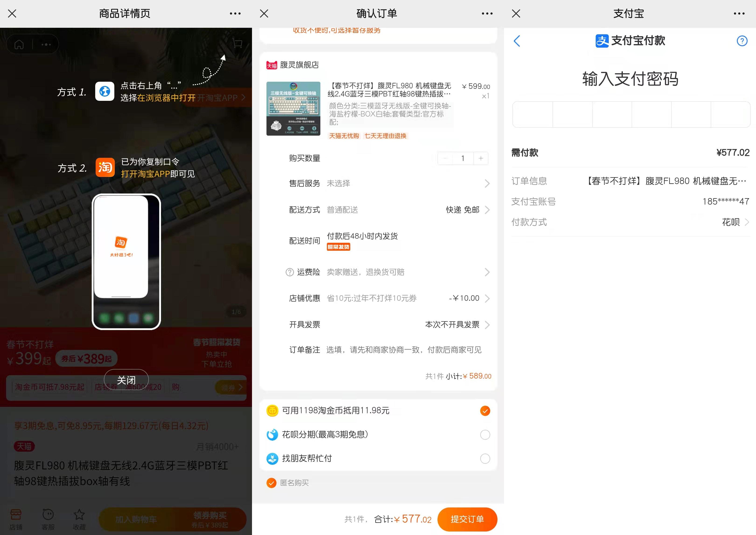Expand the 开具发票 本次不开具发票 row
Screen dimensions: 756x535
[389, 324]
